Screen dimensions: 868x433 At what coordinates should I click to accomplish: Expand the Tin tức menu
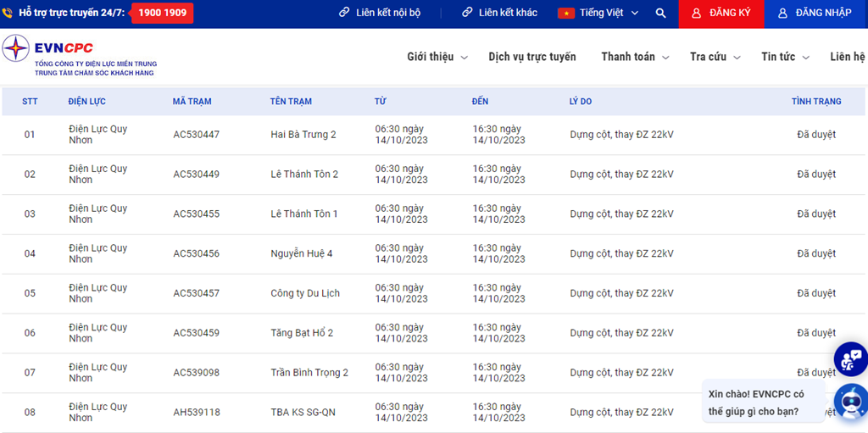784,57
